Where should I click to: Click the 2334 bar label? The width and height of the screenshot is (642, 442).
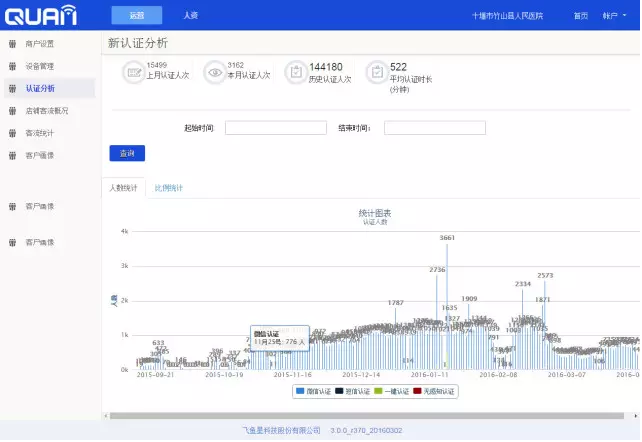coord(523,284)
